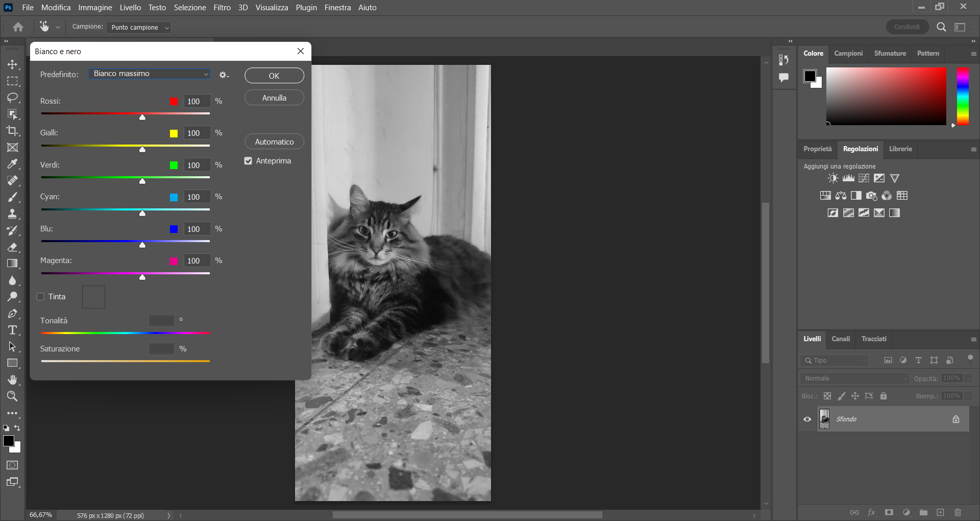Select the Move tool
Screen dimensions: 980x521
(x=13, y=64)
